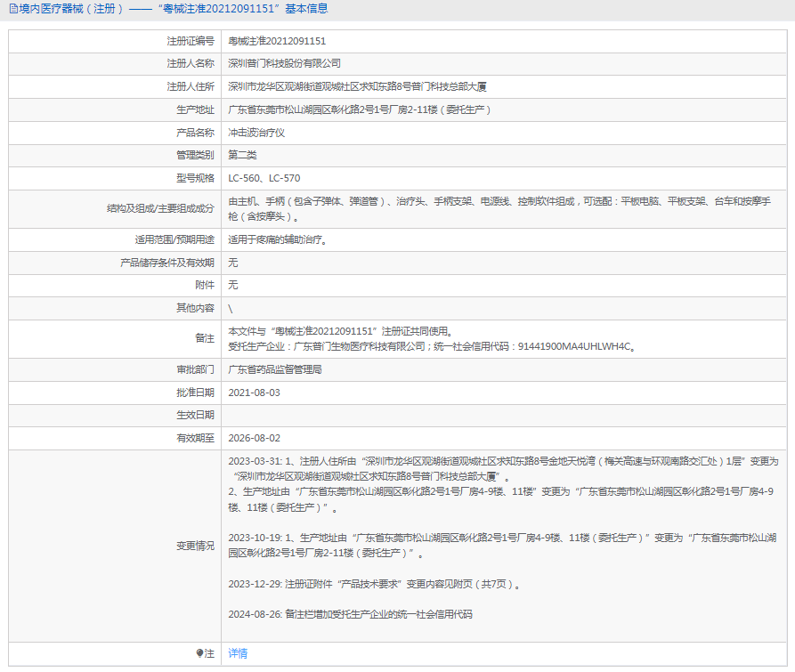
Task: Click the management category value 第二类
Action: point(242,155)
